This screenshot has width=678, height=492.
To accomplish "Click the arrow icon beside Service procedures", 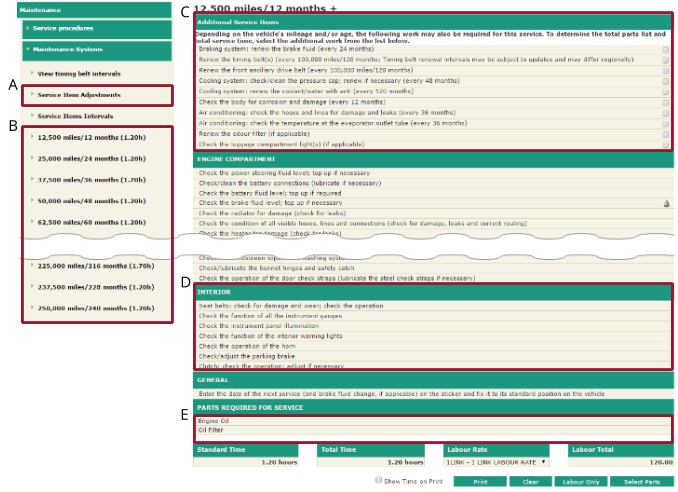I will [25, 28].
